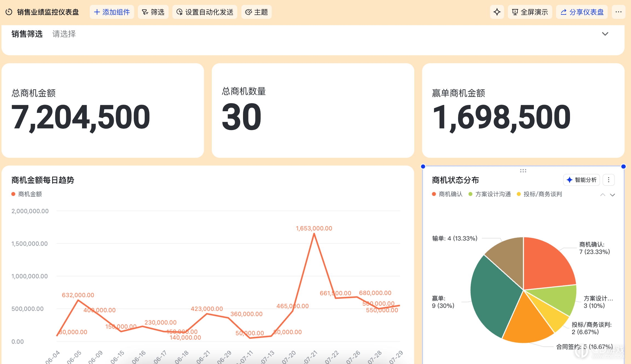Click the 赢单: 9 (30%) pie label
Image resolution: width=631 pixels, height=364 pixels.
coord(443,302)
